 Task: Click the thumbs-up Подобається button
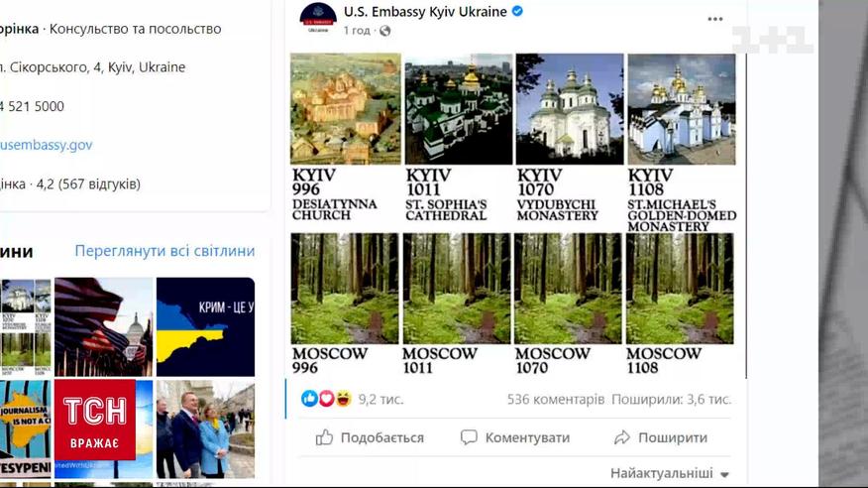[x=370, y=437]
